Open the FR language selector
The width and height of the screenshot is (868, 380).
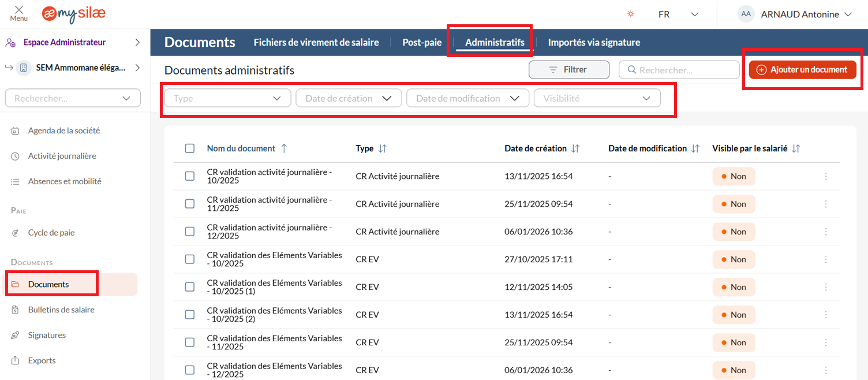(678, 14)
